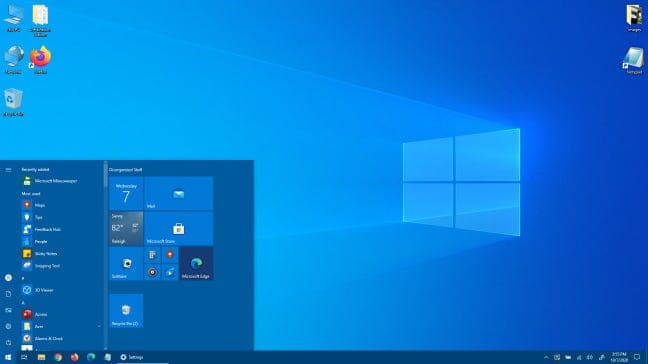Open Pictures from Start side rail

[x=8, y=310]
